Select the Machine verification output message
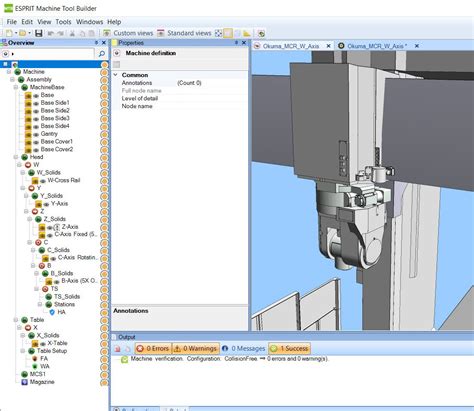The height and width of the screenshot is (411, 474). (x=229, y=359)
